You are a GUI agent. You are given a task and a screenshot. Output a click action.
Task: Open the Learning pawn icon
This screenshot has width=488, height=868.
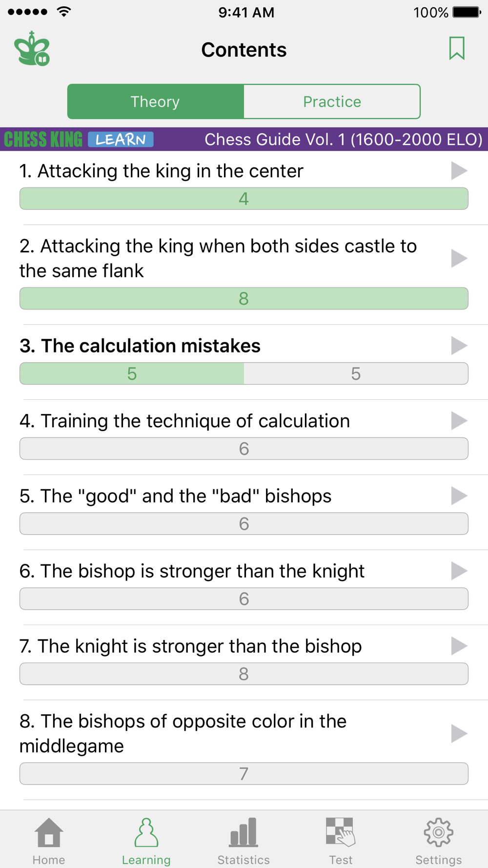click(x=146, y=832)
